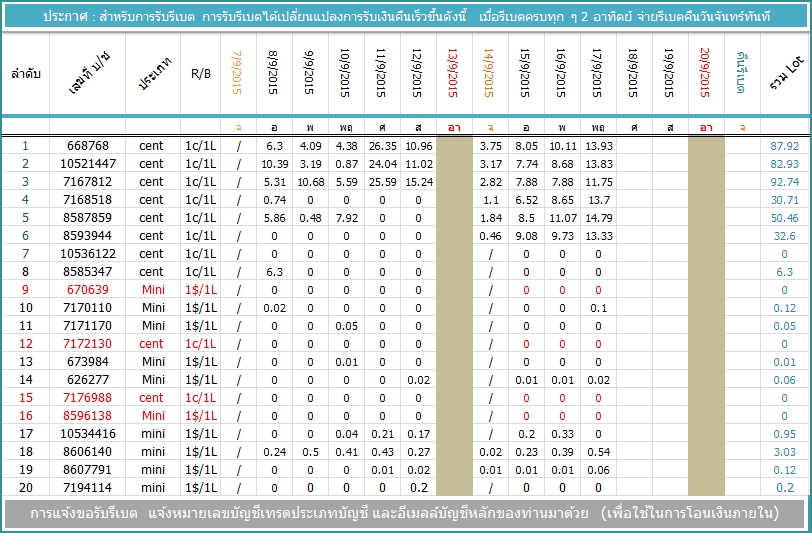Select the red 20/9/2015 date header
Screen dimensions: 812x533
[705, 73]
